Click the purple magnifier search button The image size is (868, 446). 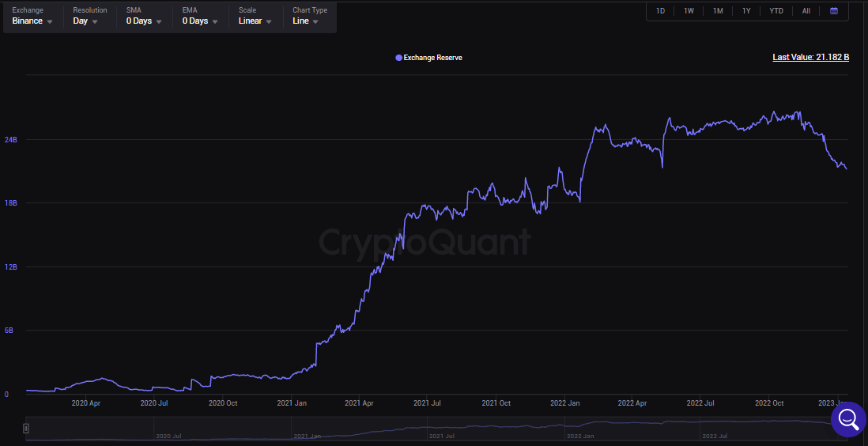pyautogui.click(x=848, y=420)
